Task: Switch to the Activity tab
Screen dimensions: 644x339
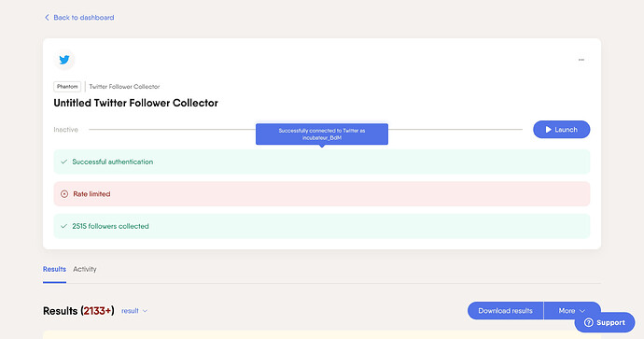Action: click(x=85, y=269)
